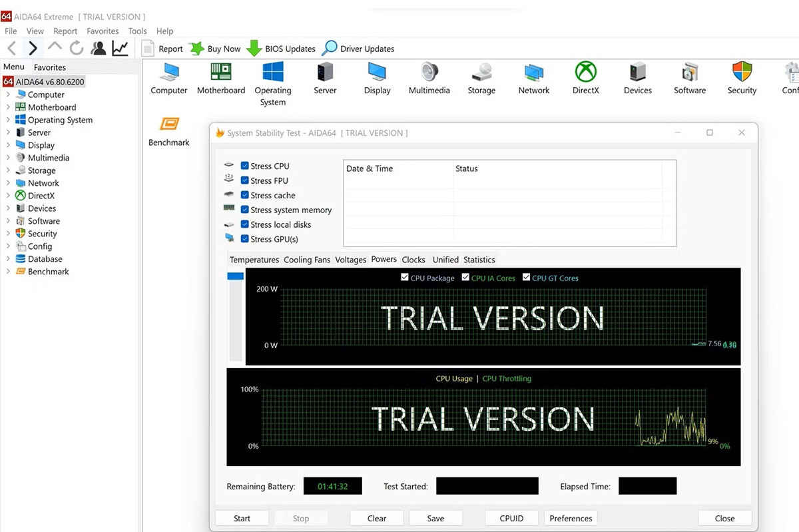Open the Security shield icon
This screenshot has height=532, width=799.
pyautogui.click(x=742, y=72)
